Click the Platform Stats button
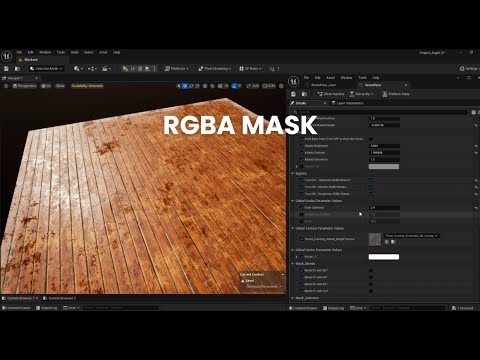 [x=396, y=94]
